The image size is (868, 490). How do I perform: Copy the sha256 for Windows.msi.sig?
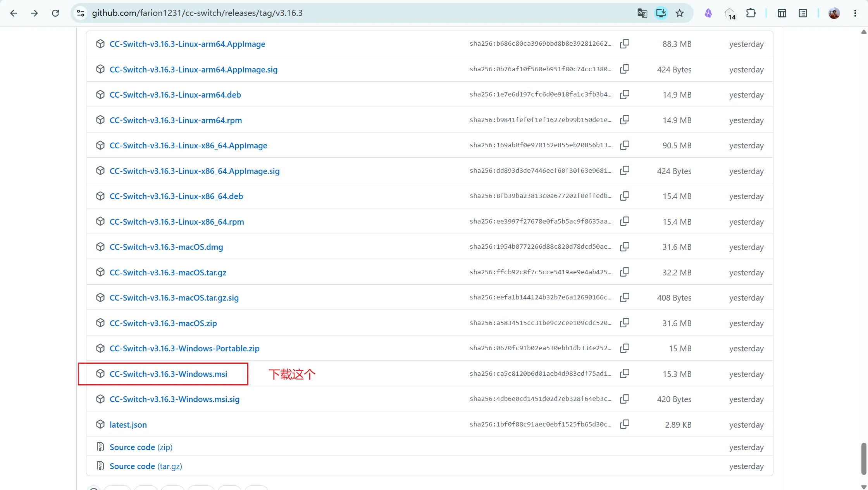tap(625, 399)
